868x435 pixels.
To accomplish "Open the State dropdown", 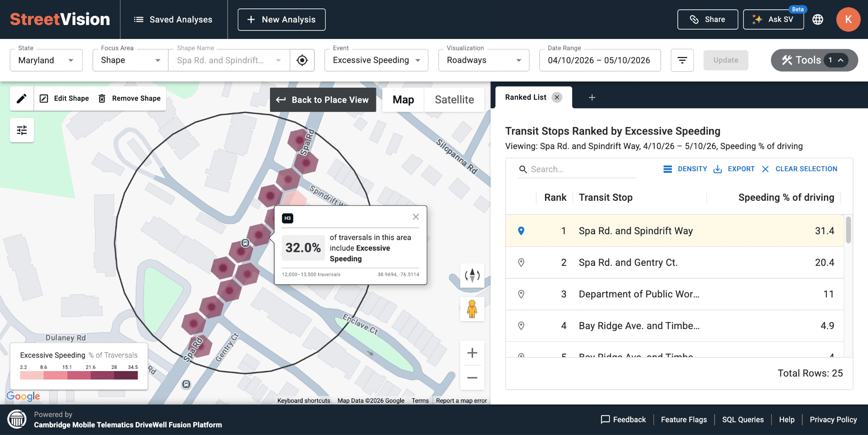I will pos(46,60).
